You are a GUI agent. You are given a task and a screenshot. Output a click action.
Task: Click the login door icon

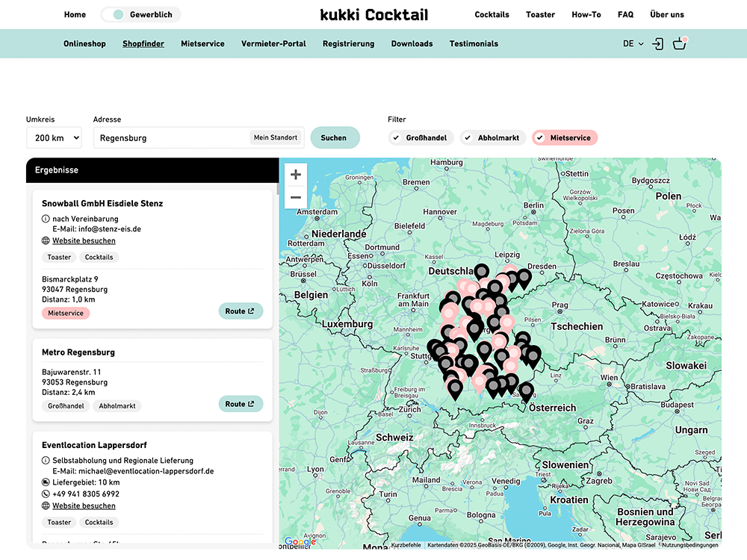pos(657,44)
